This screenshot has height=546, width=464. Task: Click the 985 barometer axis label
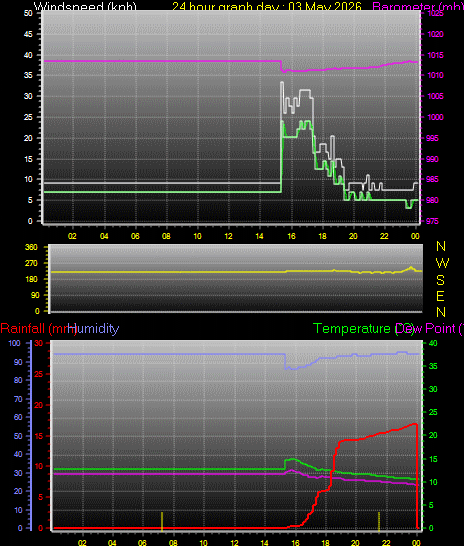coord(433,179)
